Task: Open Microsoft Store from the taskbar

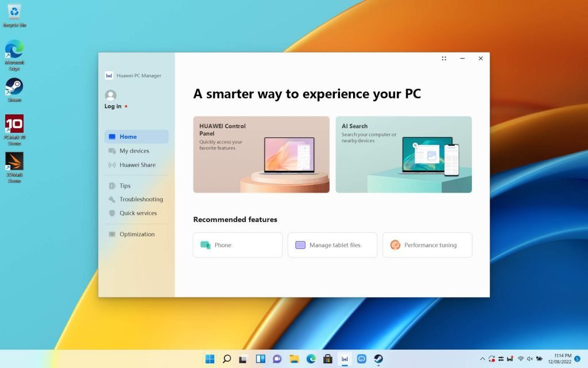Action: (x=328, y=359)
